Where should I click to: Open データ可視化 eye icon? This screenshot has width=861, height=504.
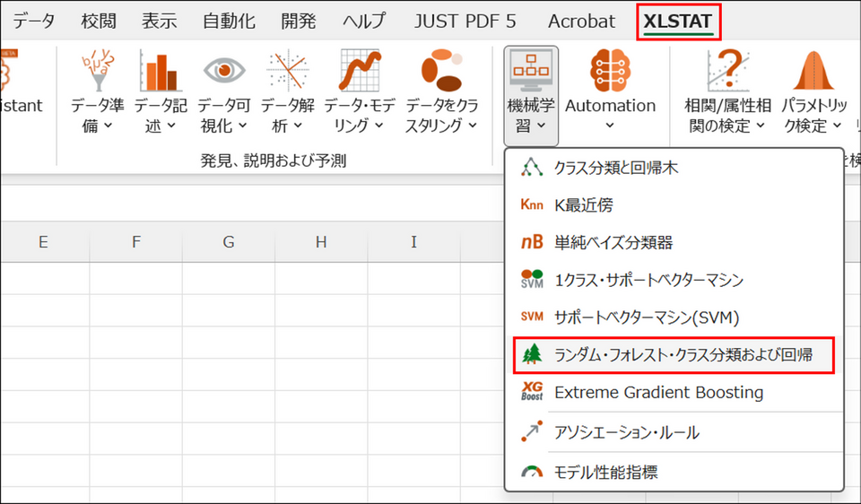(223, 72)
